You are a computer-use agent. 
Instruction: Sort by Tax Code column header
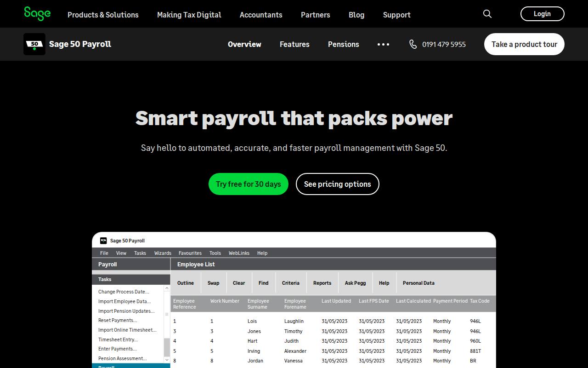(480, 301)
